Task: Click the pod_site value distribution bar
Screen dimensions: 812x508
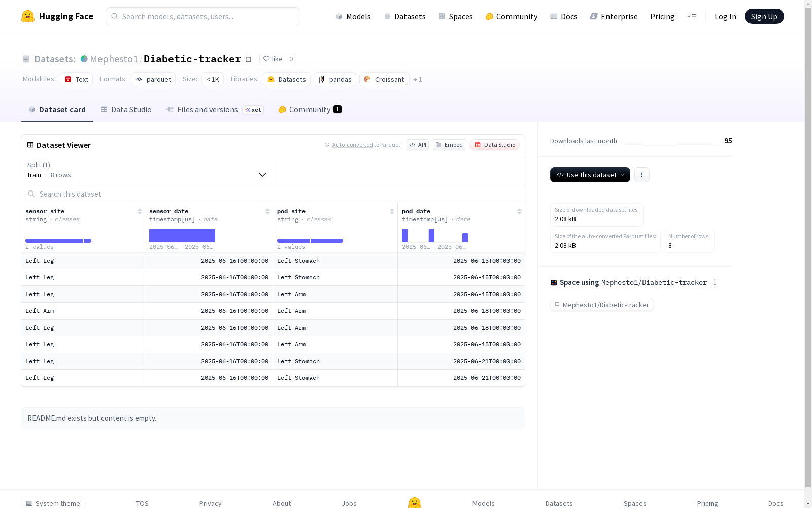Action: click(310, 241)
